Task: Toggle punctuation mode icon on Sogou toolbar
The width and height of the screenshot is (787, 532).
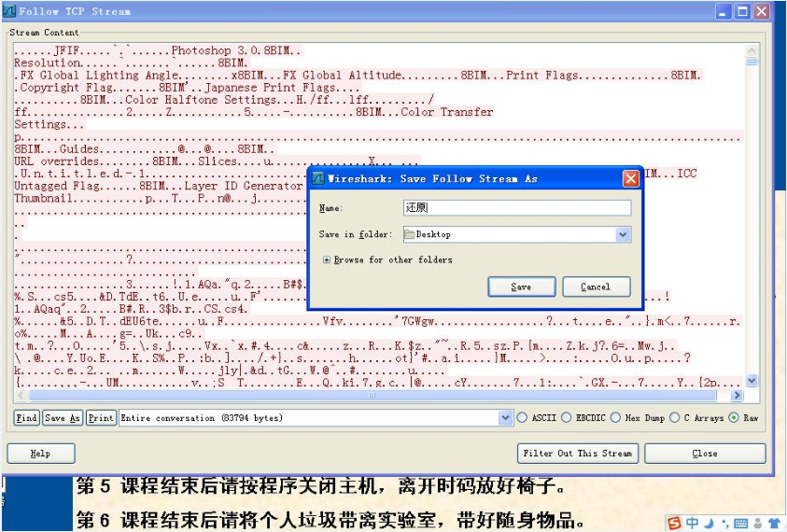Action: 725,524
